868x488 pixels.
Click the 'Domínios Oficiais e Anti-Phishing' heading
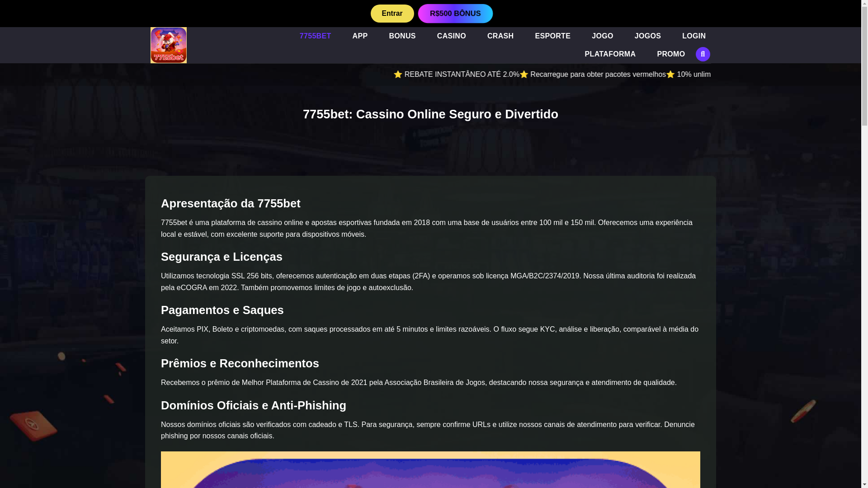253,405
